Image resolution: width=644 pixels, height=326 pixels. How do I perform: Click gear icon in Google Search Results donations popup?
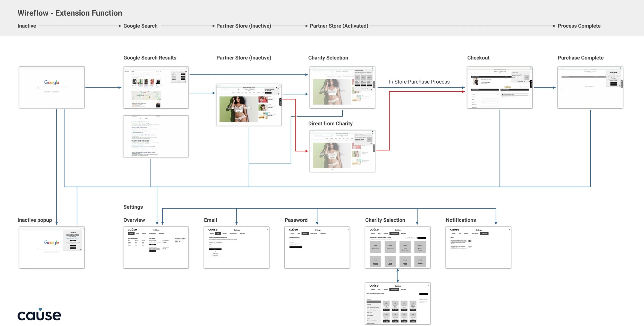[185, 81]
